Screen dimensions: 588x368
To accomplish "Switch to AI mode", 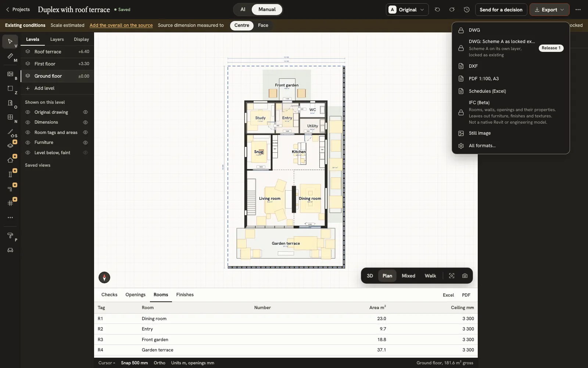I will point(243,10).
